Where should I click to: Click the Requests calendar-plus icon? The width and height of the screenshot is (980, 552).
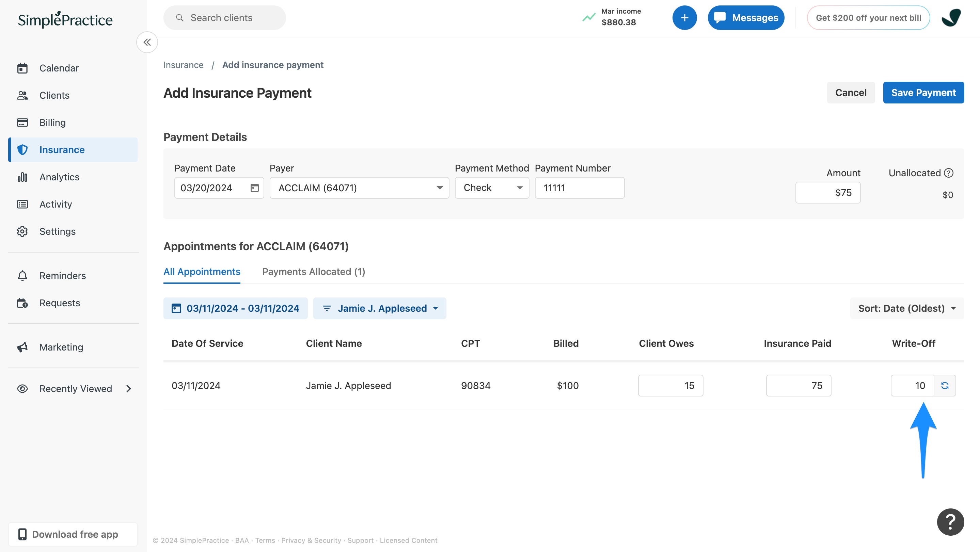pos(22,303)
